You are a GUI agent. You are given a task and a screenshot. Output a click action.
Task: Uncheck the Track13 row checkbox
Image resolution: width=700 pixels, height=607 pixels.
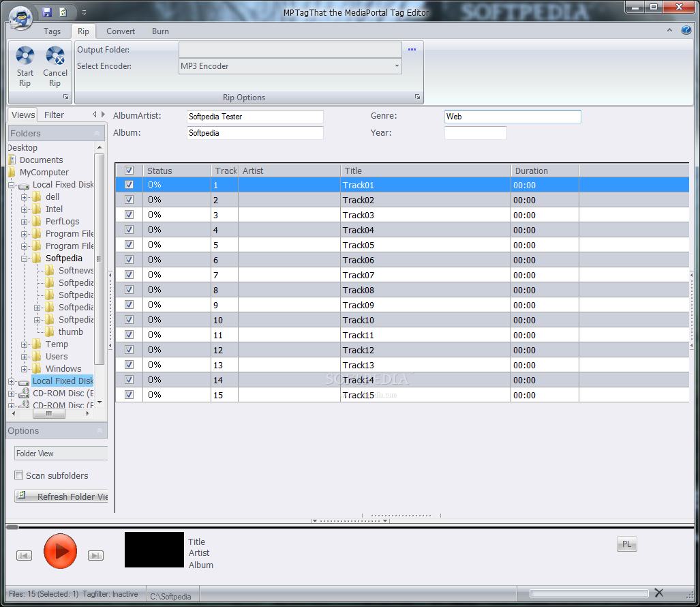point(129,364)
